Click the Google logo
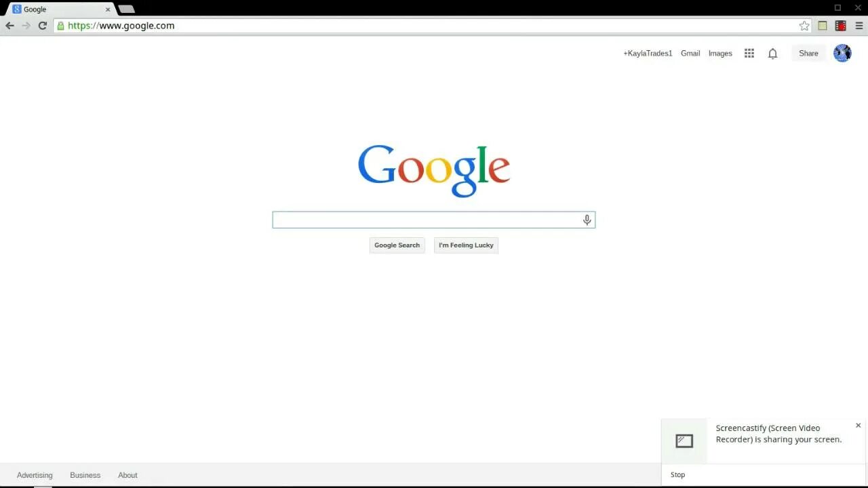The width and height of the screenshot is (868, 488). 434,171
